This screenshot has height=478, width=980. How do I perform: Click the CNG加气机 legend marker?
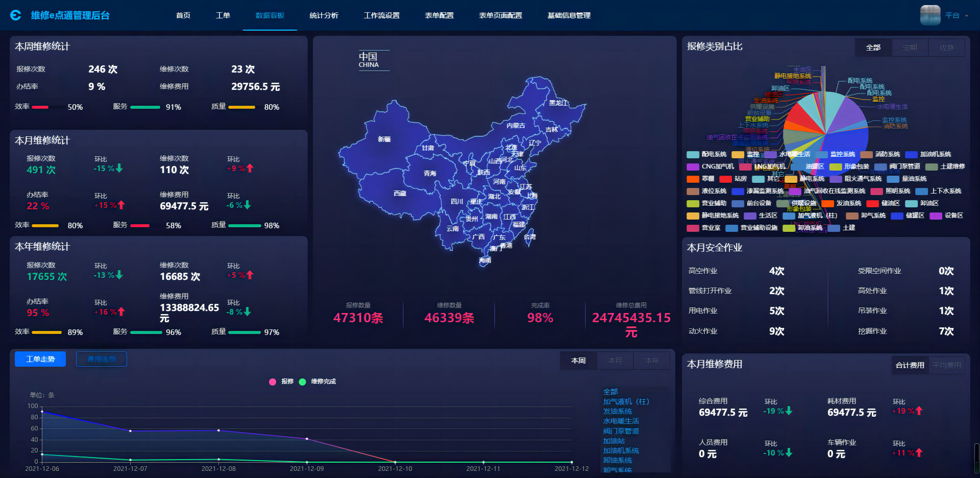click(693, 166)
